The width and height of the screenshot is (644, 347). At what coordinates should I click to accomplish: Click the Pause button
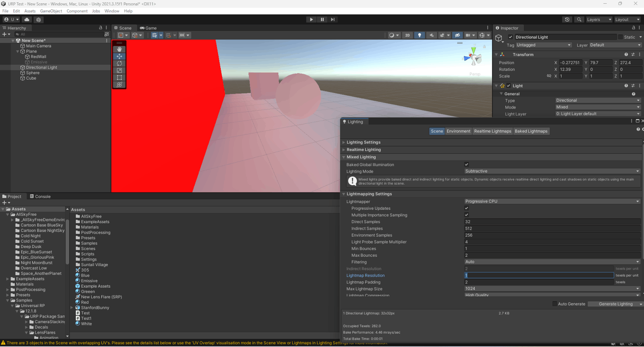coord(322,19)
